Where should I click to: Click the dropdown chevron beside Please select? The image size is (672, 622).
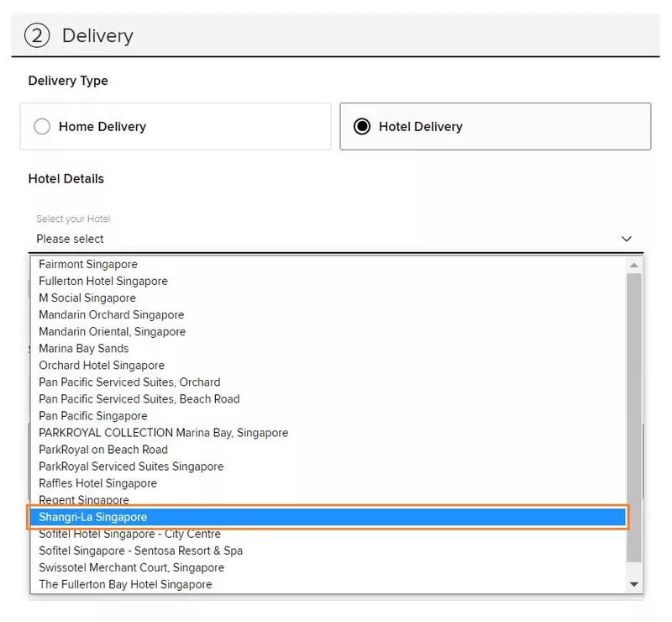(x=626, y=239)
